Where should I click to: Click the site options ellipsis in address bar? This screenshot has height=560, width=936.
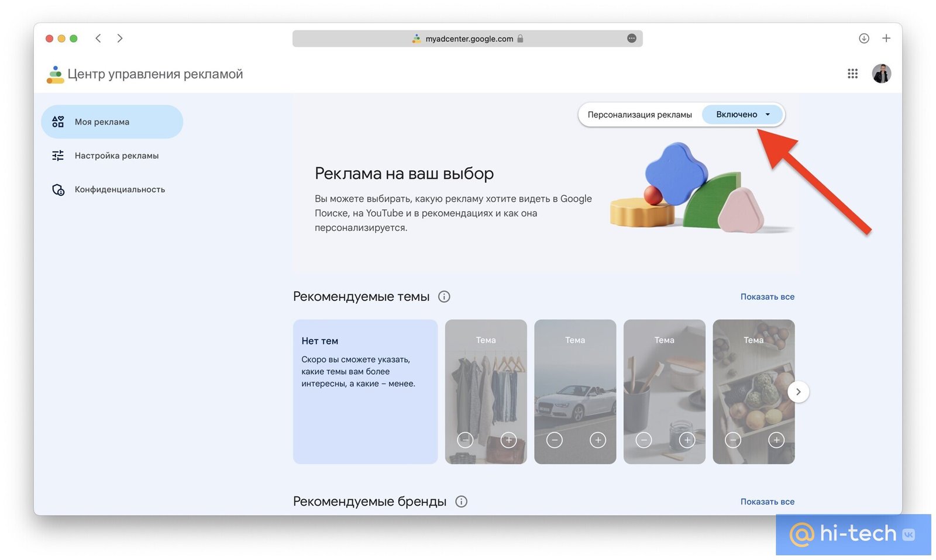coord(632,38)
